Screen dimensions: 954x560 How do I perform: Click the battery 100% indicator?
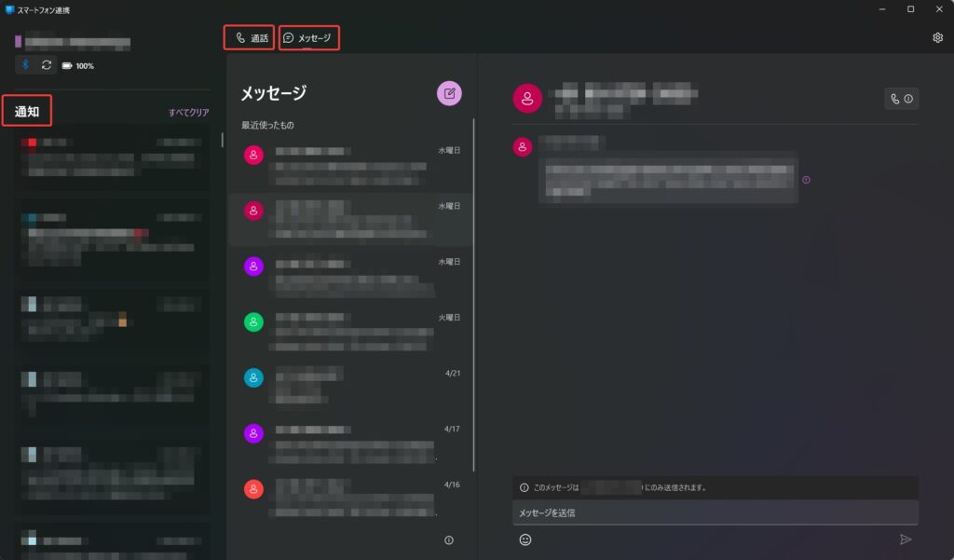pos(78,66)
